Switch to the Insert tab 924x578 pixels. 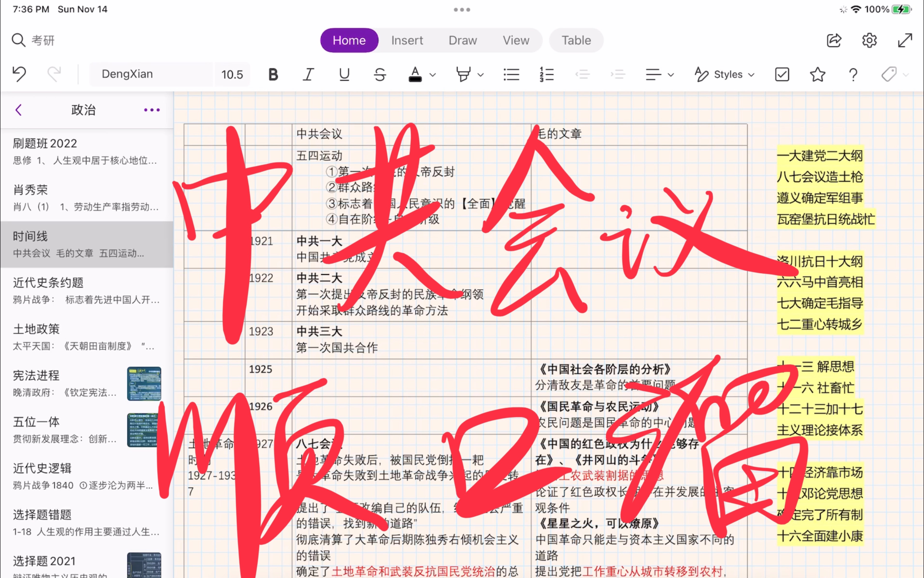coord(407,40)
